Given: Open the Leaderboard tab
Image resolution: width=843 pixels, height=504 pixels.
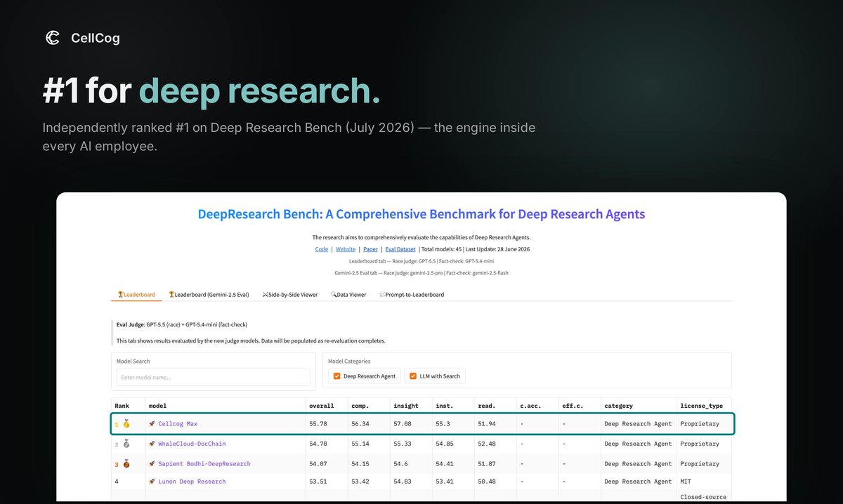Looking at the screenshot, I should tap(136, 295).
